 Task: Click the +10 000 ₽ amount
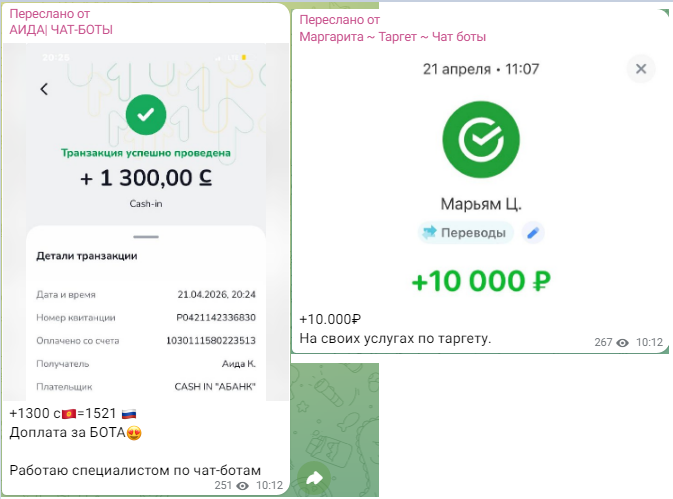click(x=481, y=281)
